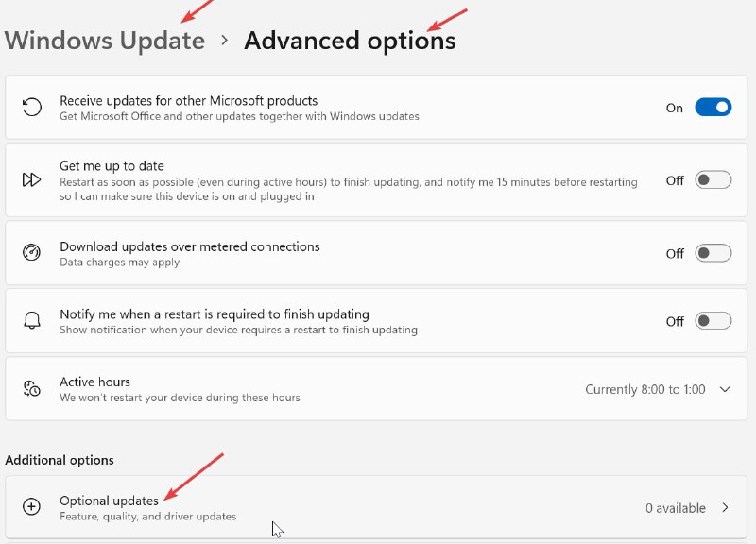The width and height of the screenshot is (756, 544).
Task: Click Notify me when a restart is required title
Action: click(215, 314)
